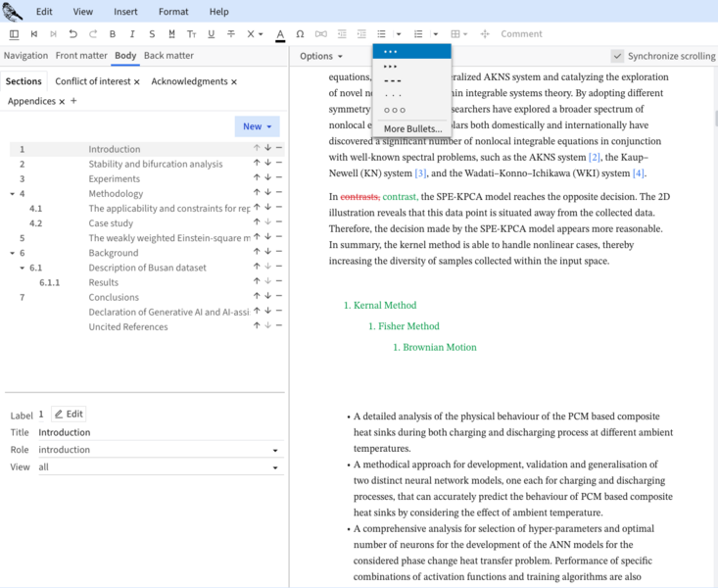Collapse section 6.1 Description of Busan dataset

click(x=22, y=268)
